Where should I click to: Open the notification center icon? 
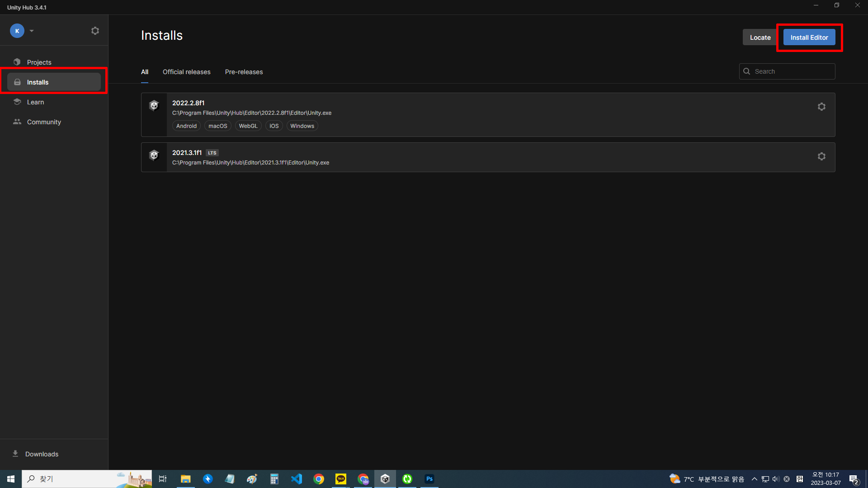point(854,479)
